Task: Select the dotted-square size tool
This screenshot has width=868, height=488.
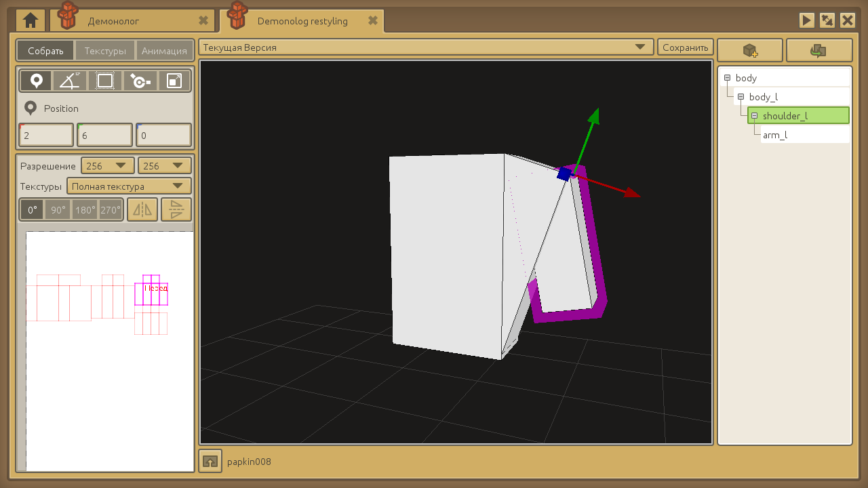Action: 105,81
